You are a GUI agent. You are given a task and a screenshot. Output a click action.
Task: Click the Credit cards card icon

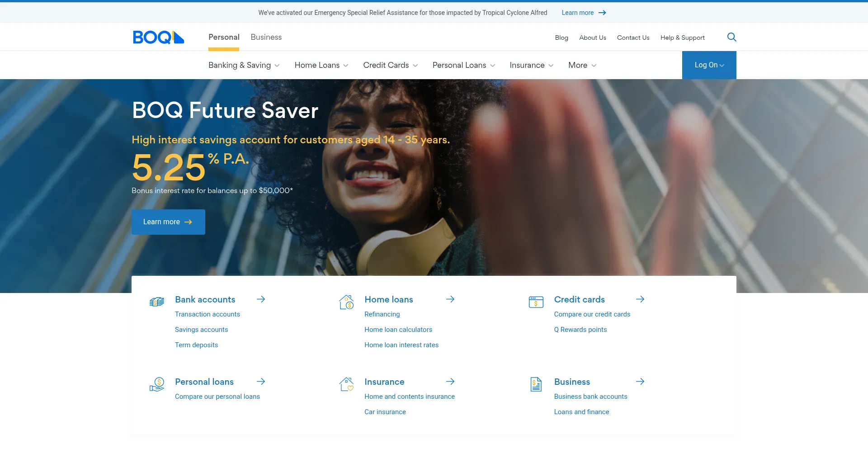536,302
